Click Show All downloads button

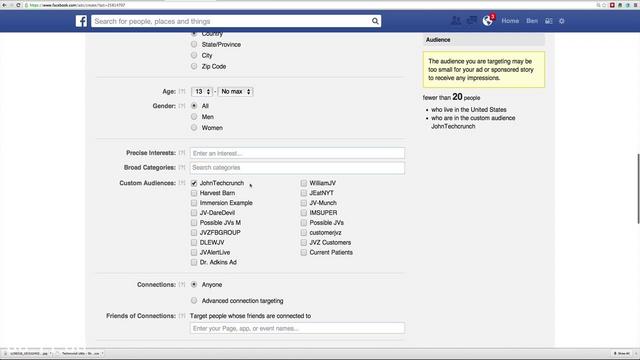(622, 353)
